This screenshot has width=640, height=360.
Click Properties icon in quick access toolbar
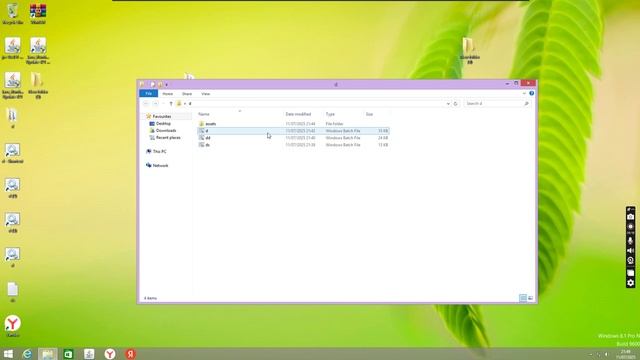153,84
